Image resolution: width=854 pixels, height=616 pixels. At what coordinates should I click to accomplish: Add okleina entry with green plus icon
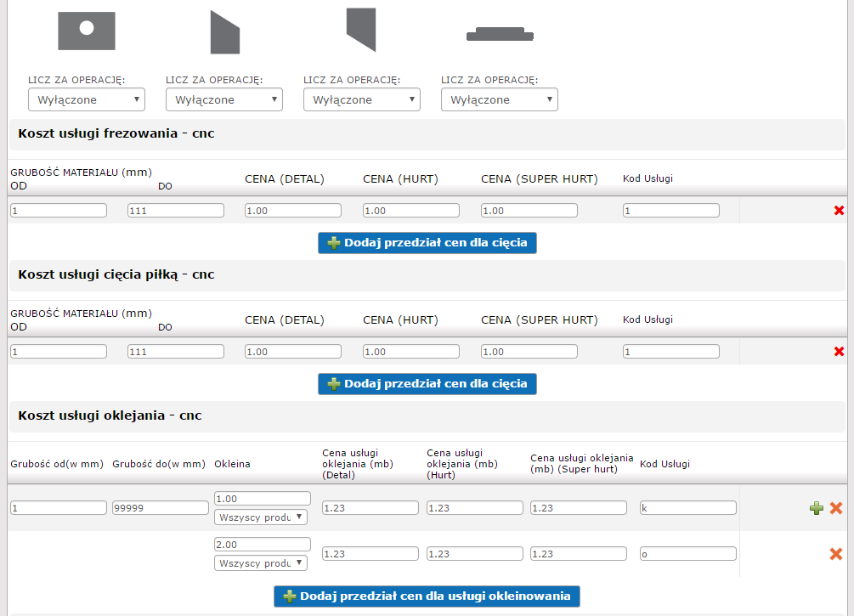(817, 508)
